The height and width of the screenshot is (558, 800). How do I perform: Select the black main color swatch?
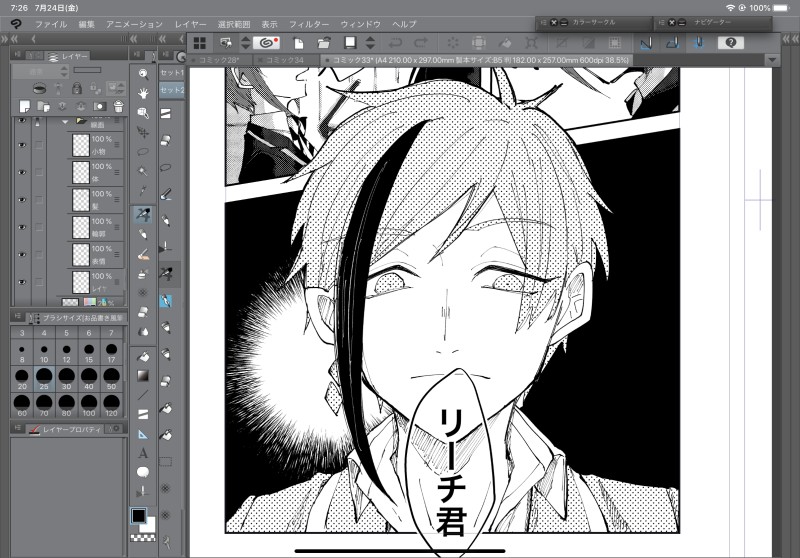(x=138, y=516)
